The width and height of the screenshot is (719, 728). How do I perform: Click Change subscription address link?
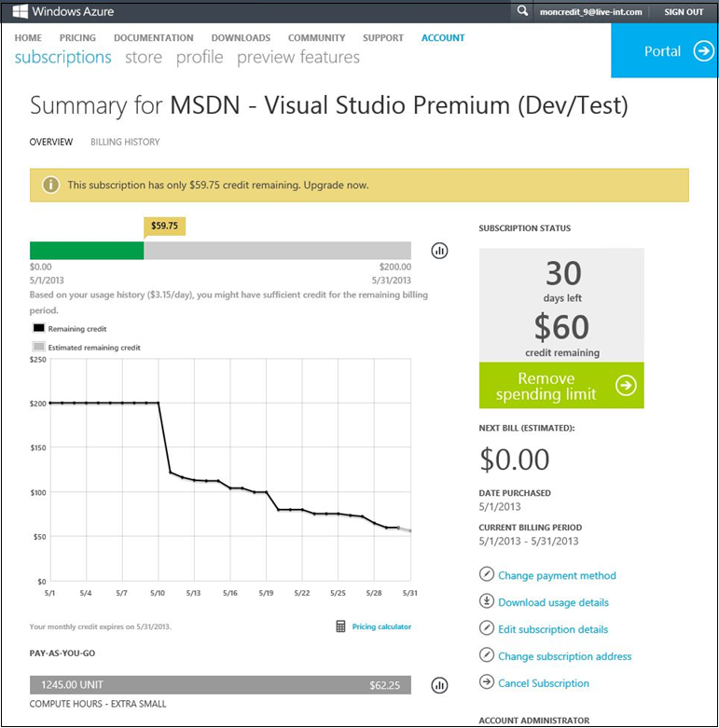click(565, 656)
